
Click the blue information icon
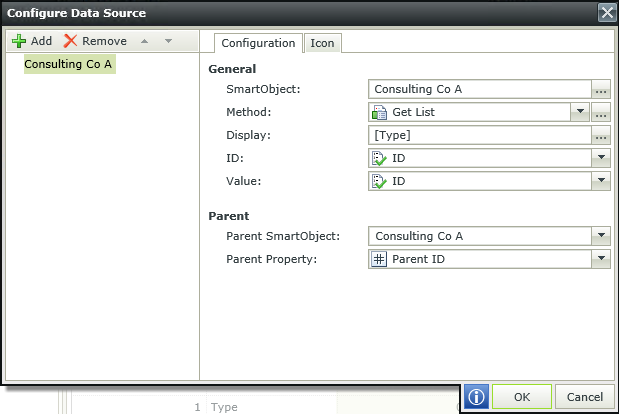pyautogui.click(x=476, y=397)
